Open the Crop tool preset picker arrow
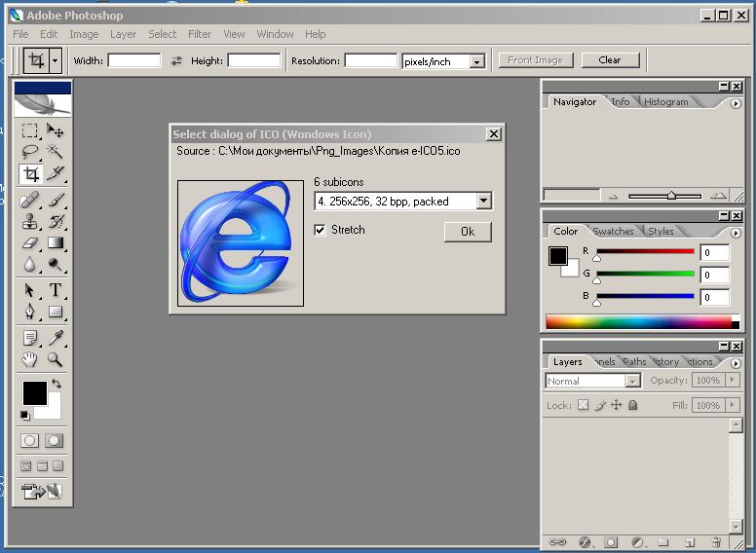756x553 pixels. click(55, 60)
